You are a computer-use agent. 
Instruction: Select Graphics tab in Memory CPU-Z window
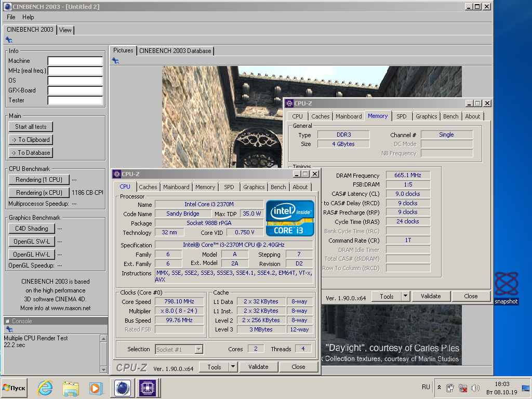point(426,116)
